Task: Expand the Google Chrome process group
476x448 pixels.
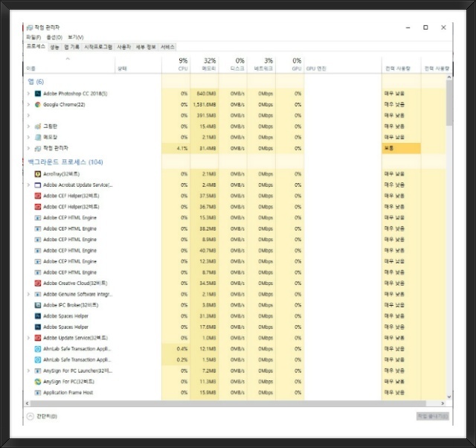Action: (28, 104)
